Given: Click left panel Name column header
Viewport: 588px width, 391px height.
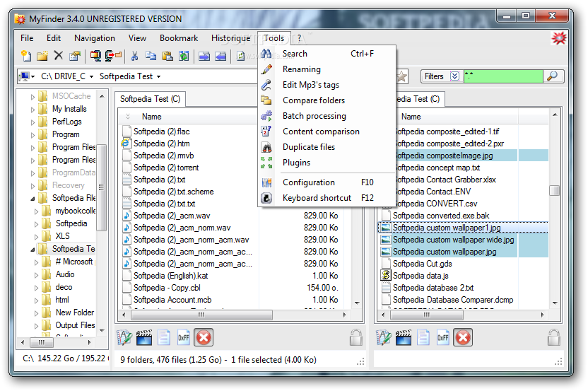Looking at the screenshot, I should click(x=151, y=117).
